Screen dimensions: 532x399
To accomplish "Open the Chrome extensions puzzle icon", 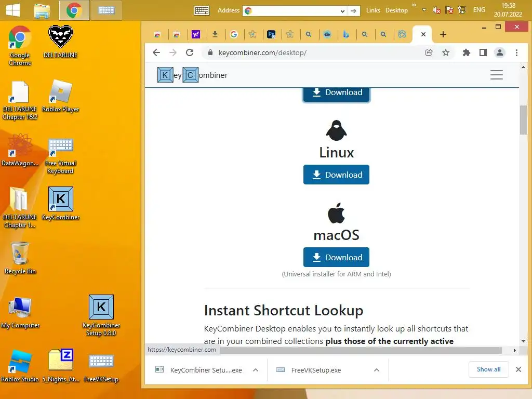I will [467, 52].
